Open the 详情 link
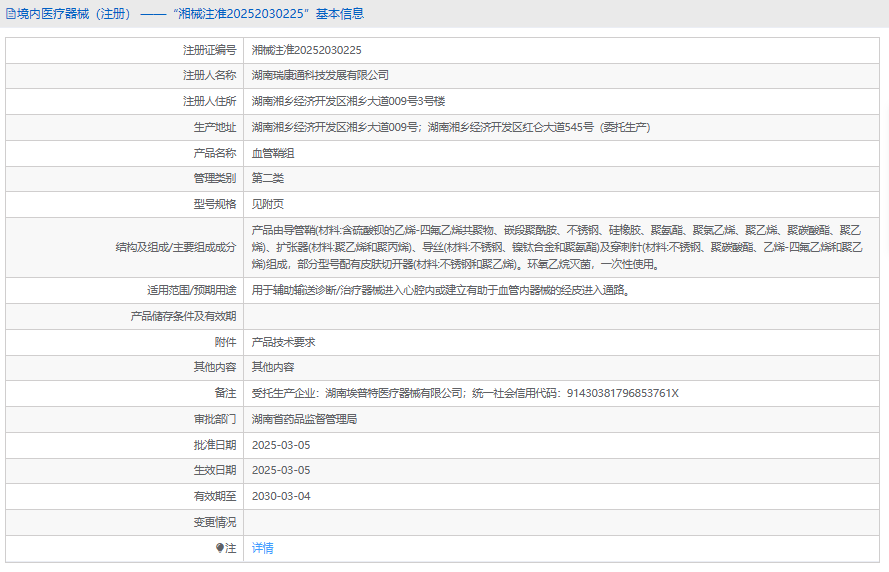Viewport: 889px width, 572px height. tap(263, 548)
